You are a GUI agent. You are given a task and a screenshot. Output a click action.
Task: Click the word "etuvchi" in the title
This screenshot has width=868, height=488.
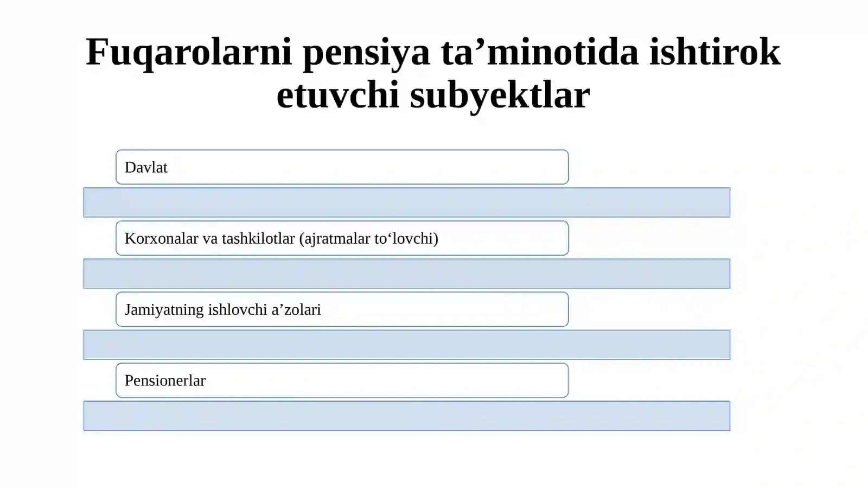pos(338,95)
